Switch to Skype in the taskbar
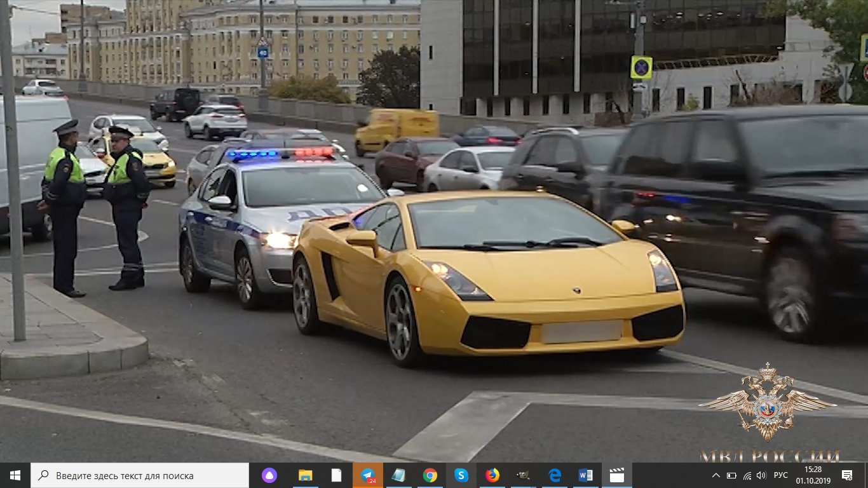This screenshot has height=488, width=868. click(461, 475)
